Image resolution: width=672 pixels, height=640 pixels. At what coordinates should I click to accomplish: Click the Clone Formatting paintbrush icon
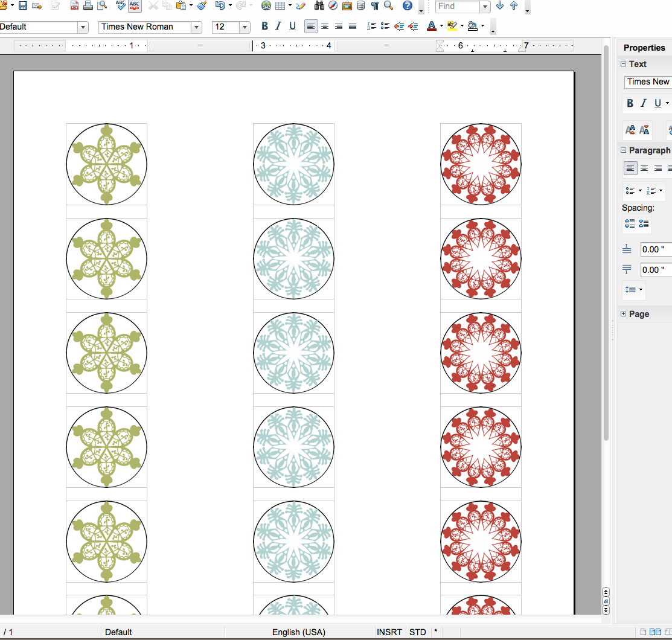point(202,6)
